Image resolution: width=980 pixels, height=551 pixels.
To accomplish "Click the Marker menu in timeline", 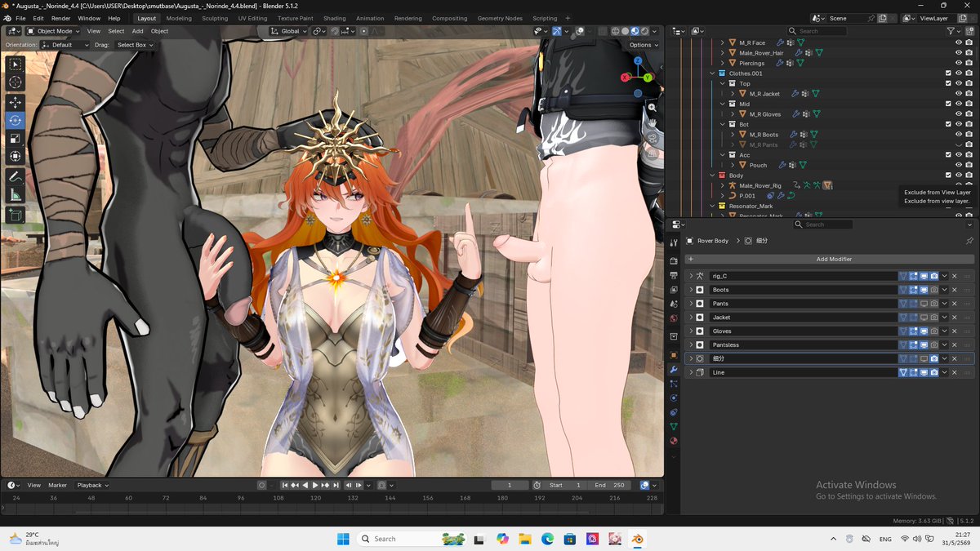I will (57, 485).
